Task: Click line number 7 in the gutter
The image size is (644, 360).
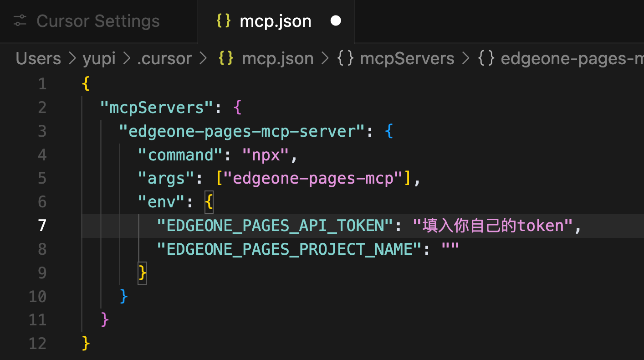Action: 42,226
